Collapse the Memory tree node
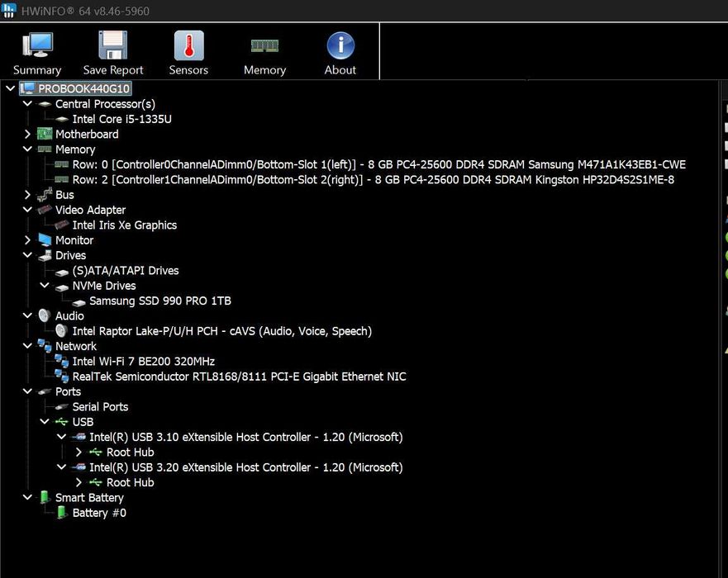This screenshot has height=578, width=728. tap(27, 149)
